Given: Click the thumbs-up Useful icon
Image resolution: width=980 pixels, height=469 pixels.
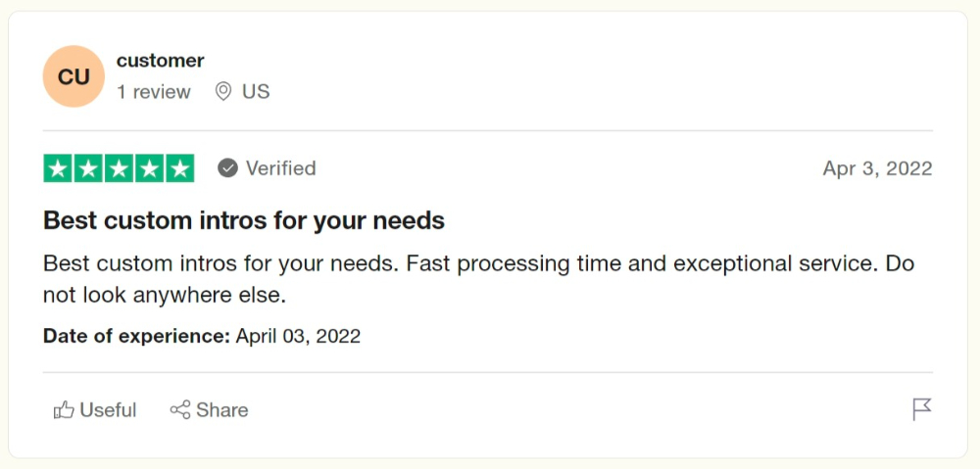Looking at the screenshot, I should 64,410.
